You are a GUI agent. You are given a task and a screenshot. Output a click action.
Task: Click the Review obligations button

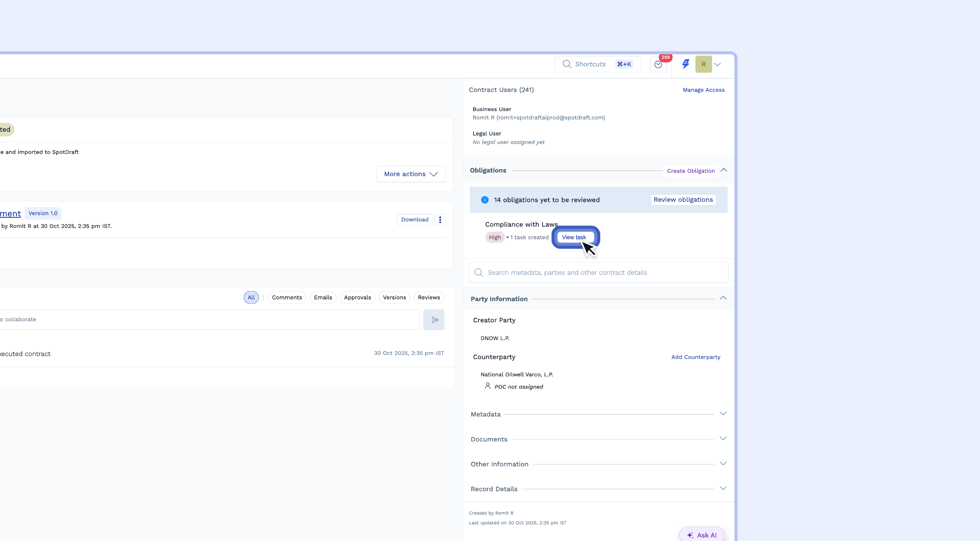pyautogui.click(x=683, y=199)
